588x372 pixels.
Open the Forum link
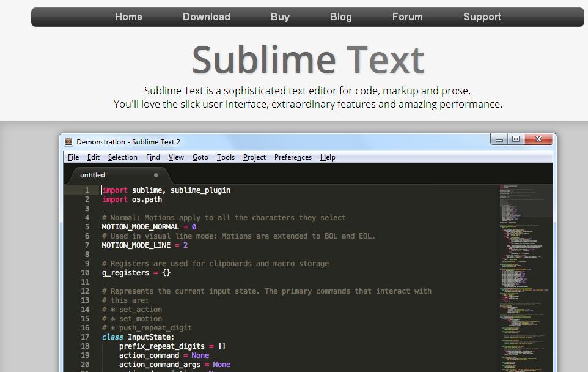click(407, 17)
